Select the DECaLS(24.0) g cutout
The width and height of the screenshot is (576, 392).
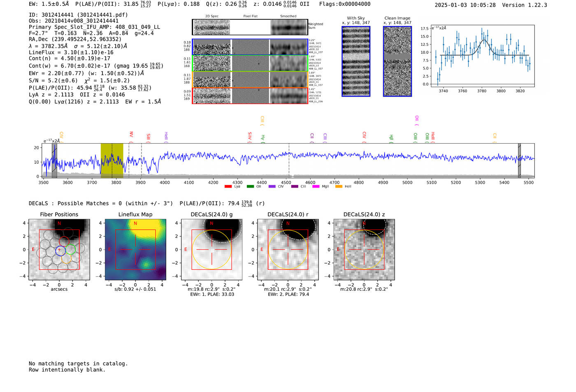(212, 250)
